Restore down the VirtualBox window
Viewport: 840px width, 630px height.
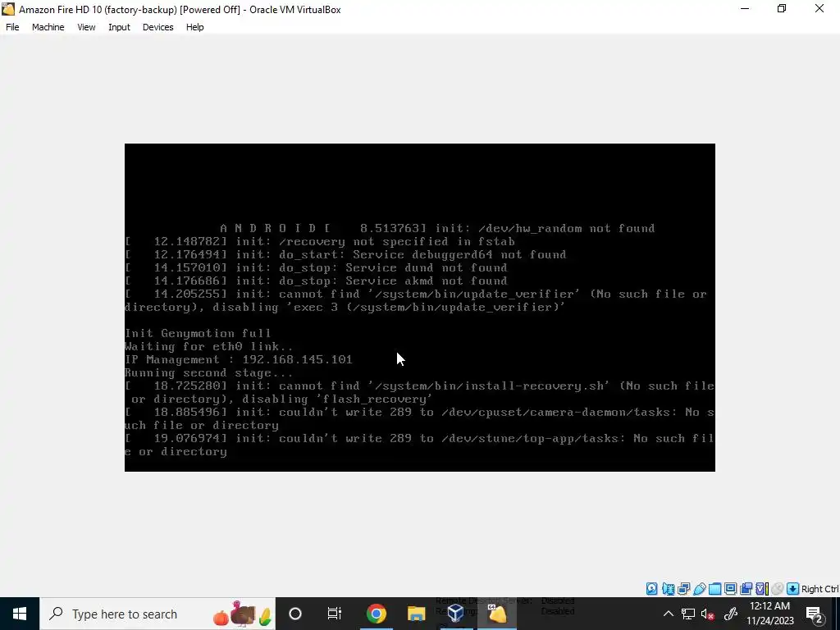pos(782,9)
